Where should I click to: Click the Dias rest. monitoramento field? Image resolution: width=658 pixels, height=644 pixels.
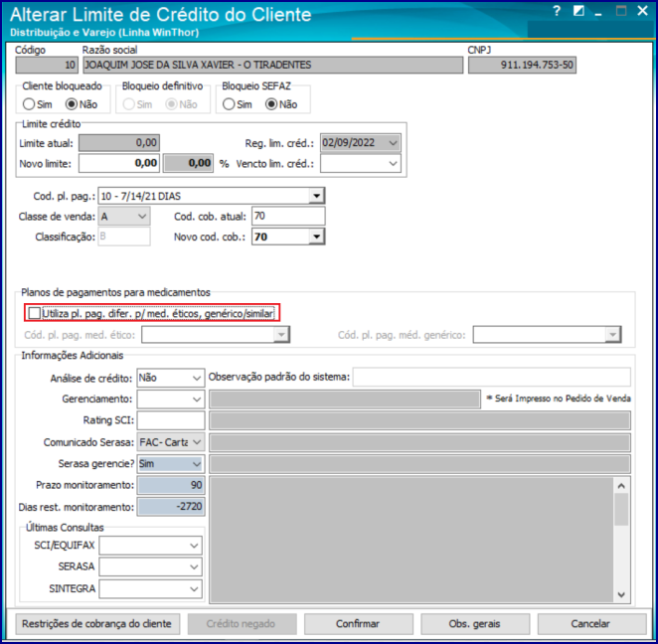170,507
